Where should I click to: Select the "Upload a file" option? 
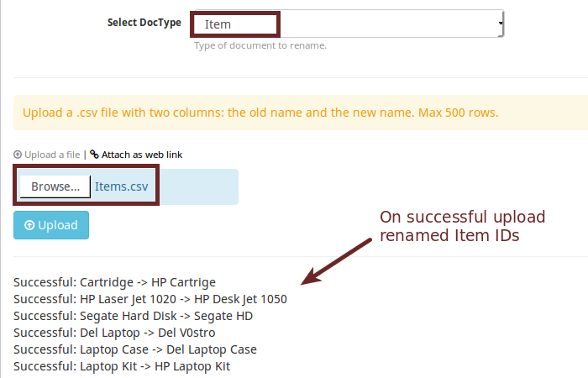click(52, 155)
